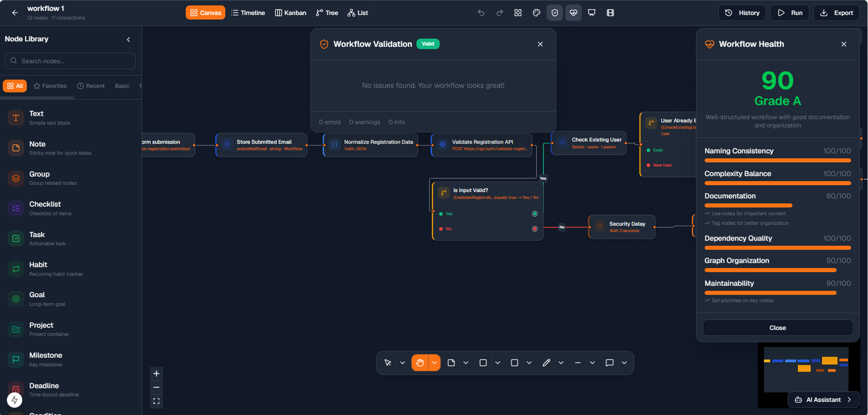Select the Security Delay node
Viewport: 868px width, 415px height.
pyautogui.click(x=622, y=227)
